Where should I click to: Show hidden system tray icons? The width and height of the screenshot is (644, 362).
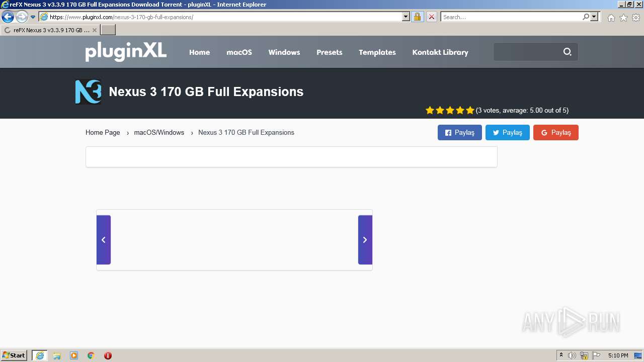pos(561,355)
